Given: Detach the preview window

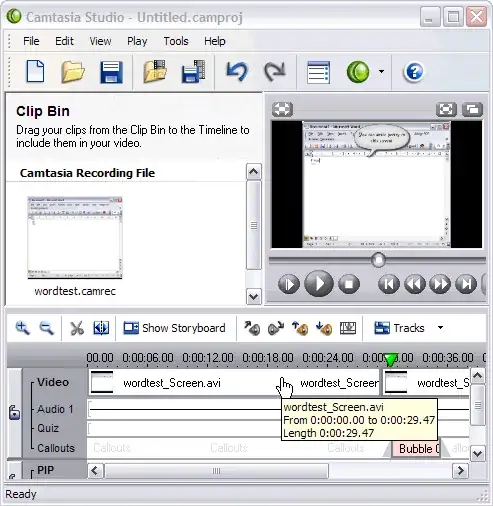Looking at the screenshot, I should click(x=472, y=109).
